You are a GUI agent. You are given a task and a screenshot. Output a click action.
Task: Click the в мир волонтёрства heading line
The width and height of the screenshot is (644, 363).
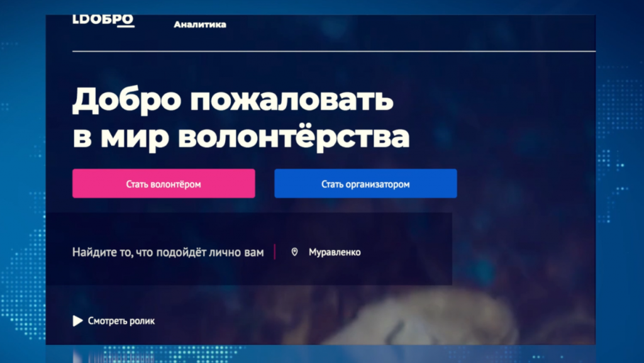click(x=241, y=137)
